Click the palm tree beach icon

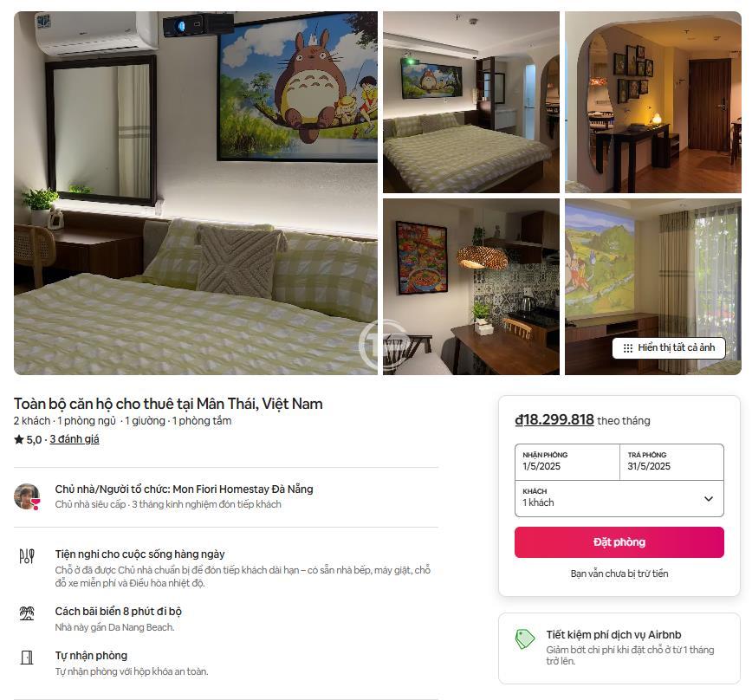[27, 613]
